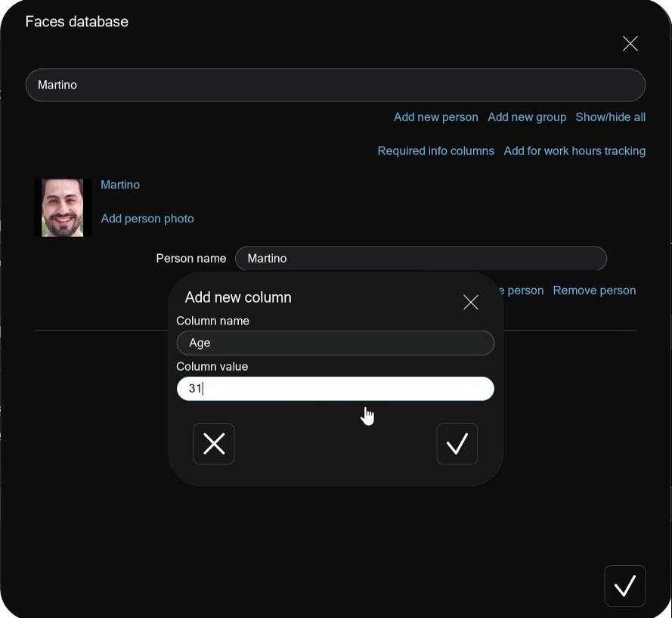The width and height of the screenshot is (672, 618).
Task: Click the search field containing Martino
Action: click(x=336, y=85)
